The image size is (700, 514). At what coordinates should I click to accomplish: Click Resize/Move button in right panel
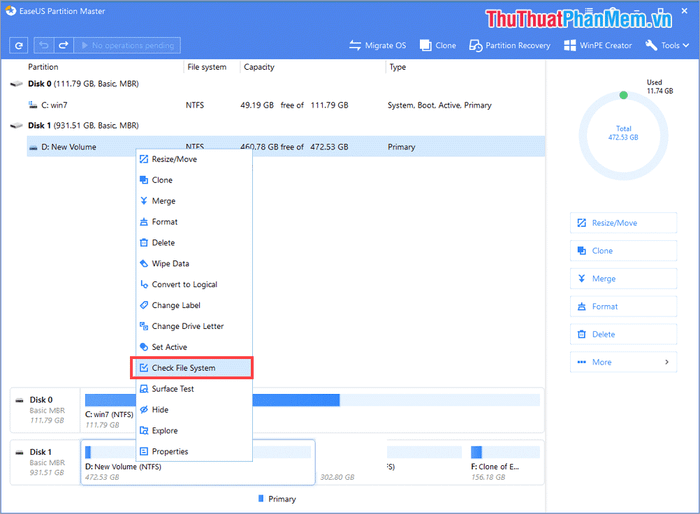click(623, 223)
